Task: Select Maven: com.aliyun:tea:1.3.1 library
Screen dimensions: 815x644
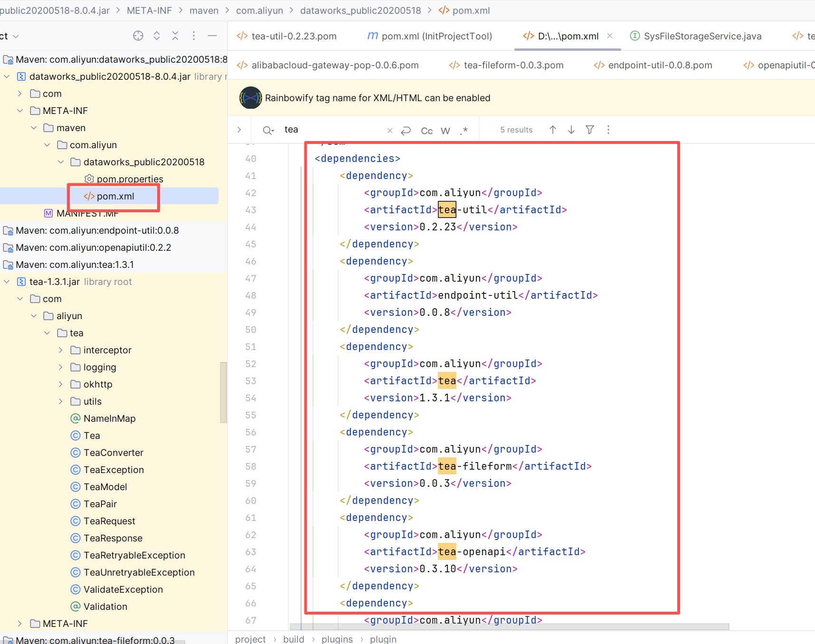Action: [69, 265]
